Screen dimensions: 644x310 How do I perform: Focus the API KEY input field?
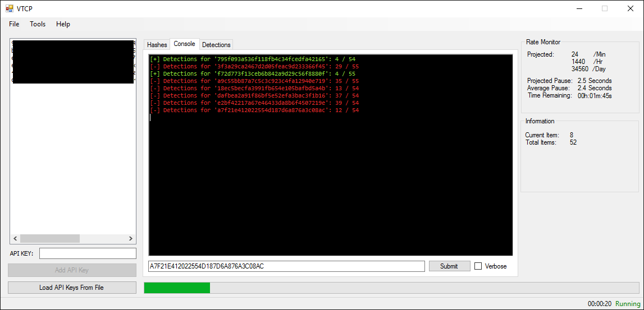pyautogui.click(x=88, y=253)
